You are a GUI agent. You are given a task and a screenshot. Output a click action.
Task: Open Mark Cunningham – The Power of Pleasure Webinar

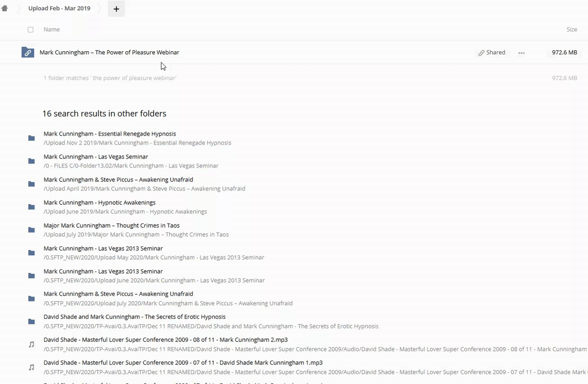pos(109,52)
